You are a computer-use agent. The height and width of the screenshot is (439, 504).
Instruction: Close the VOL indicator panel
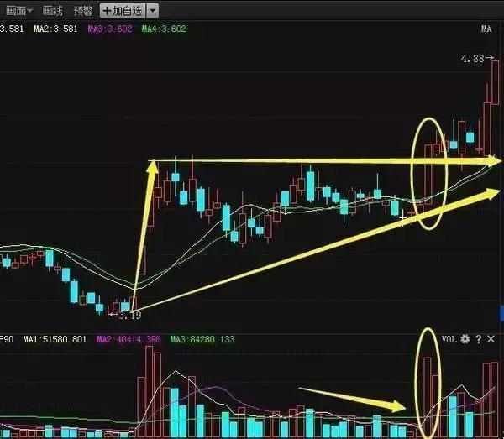(491, 339)
